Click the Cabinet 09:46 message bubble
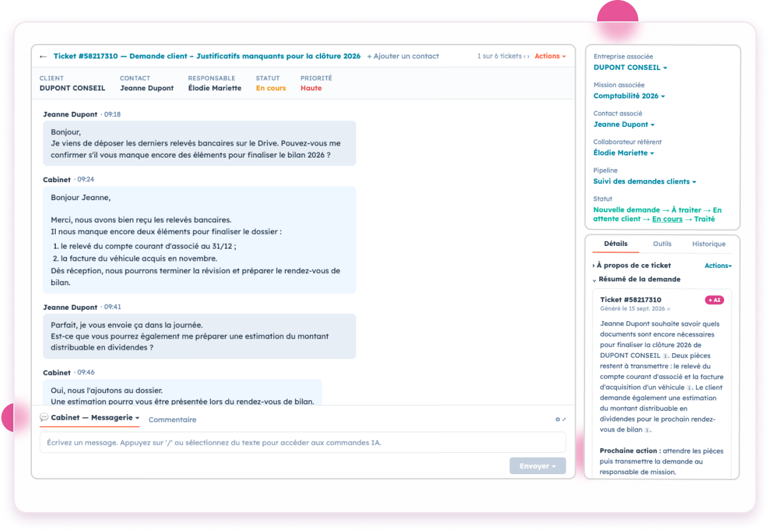Image resolution: width=770 pixels, height=532 pixels. (182, 392)
